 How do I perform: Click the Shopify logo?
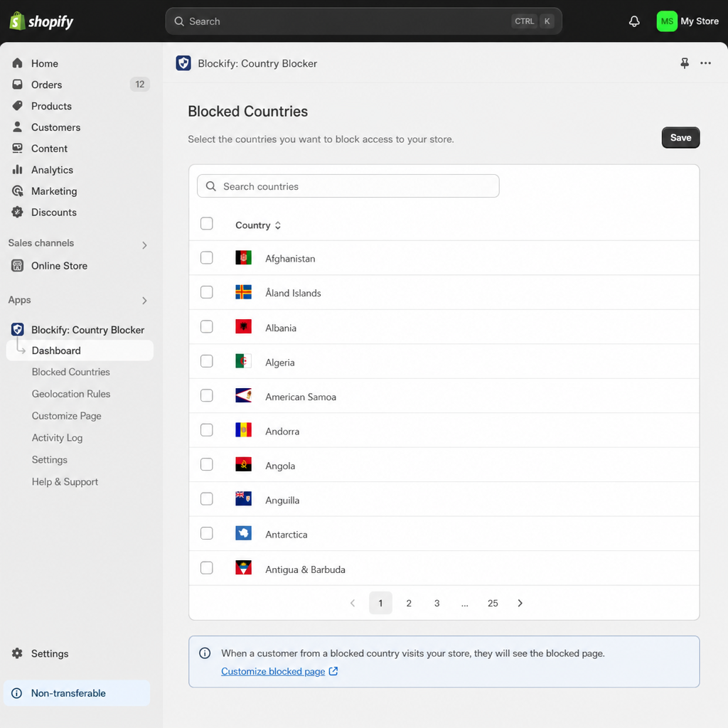[x=41, y=21]
